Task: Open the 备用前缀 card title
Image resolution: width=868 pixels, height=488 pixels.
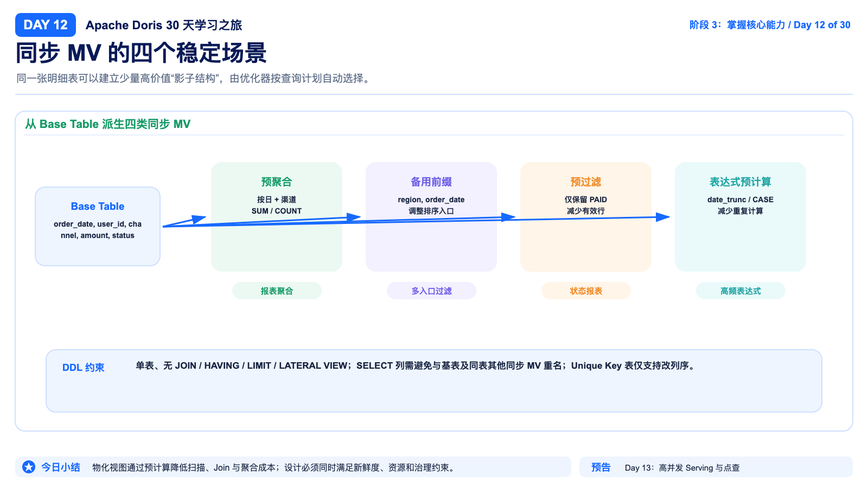Action: point(431,182)
